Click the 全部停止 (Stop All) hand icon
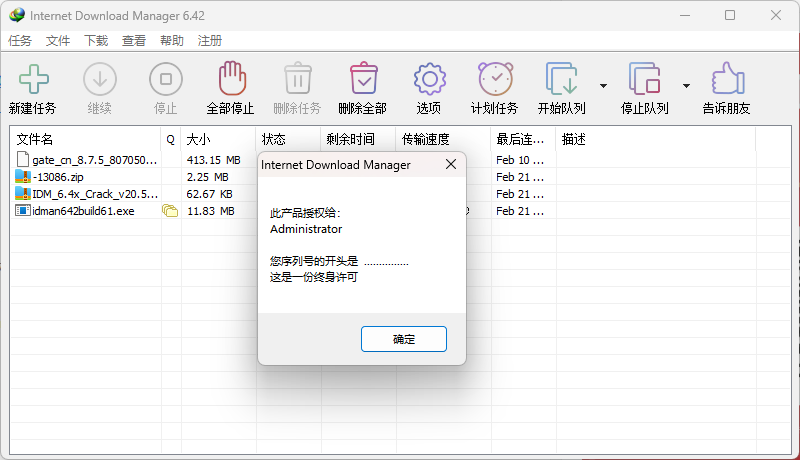 (230, 79)
